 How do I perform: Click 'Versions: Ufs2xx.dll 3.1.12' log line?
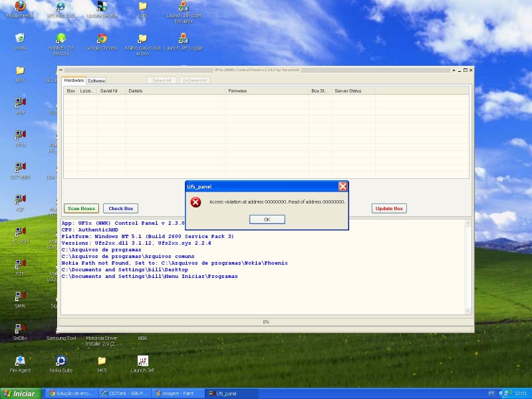[136, 243]
